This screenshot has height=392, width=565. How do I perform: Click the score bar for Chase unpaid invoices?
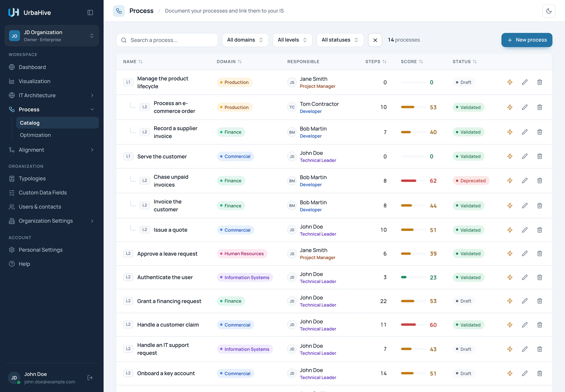413,181
